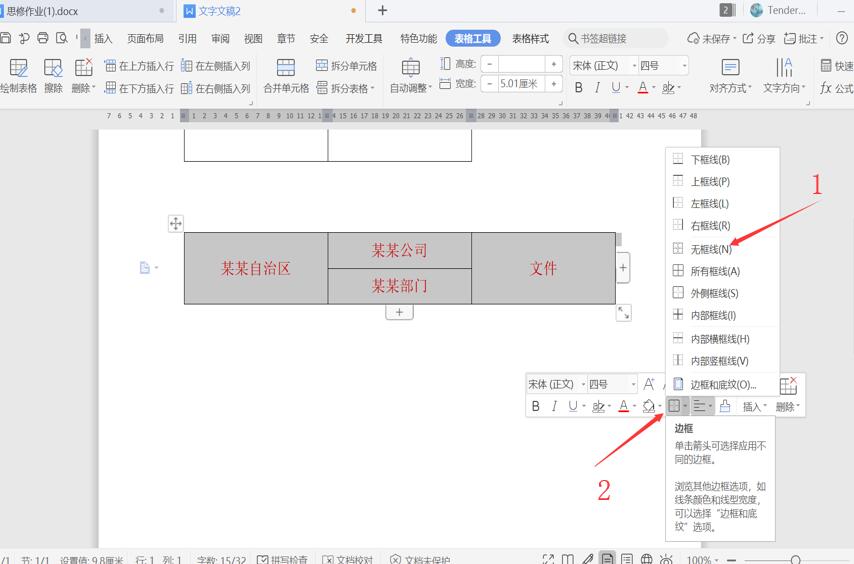Viewport: 854px width, 564px height.
Task: Toggle Italic in the floating mini toolbar
Action: [554, 406]
